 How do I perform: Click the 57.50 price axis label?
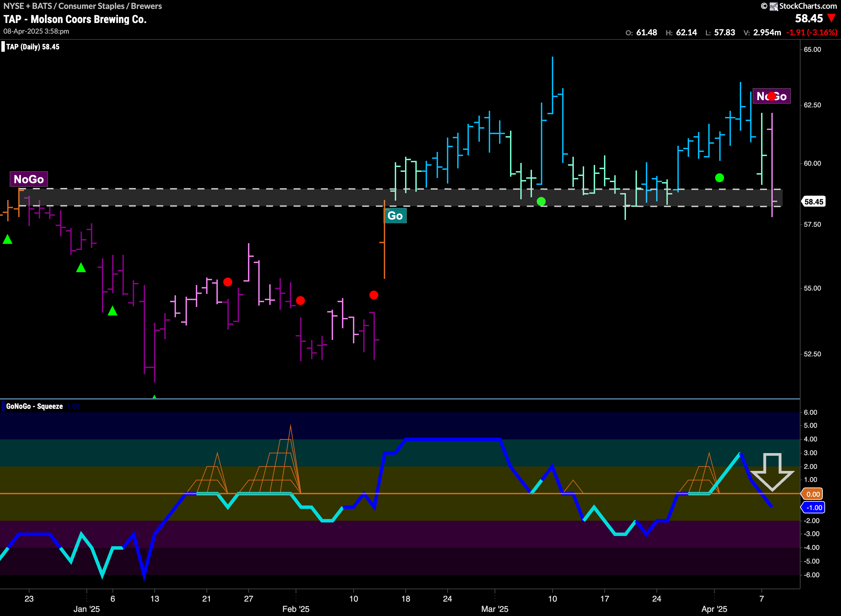(x=812, y=224)
